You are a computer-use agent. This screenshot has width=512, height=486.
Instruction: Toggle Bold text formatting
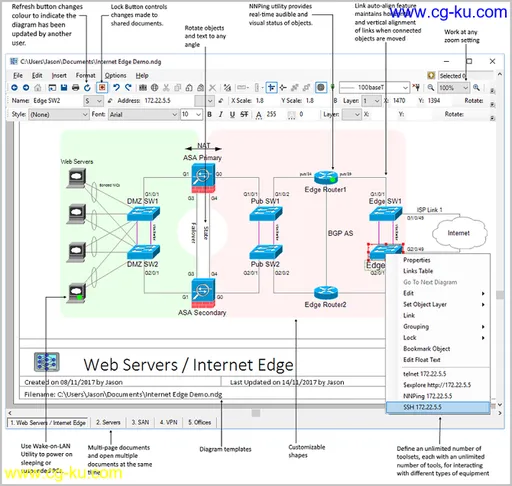coord(210,114)
